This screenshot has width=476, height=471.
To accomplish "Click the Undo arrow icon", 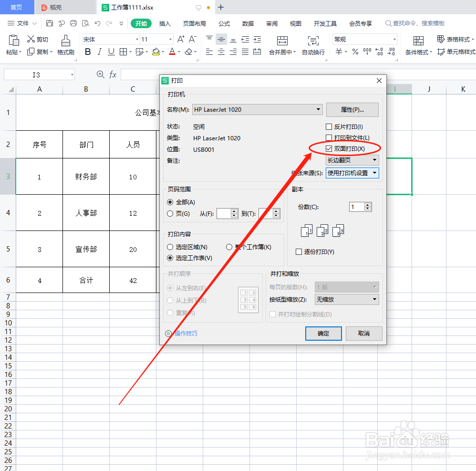I will pyautogui.click(x=97, y=23).
